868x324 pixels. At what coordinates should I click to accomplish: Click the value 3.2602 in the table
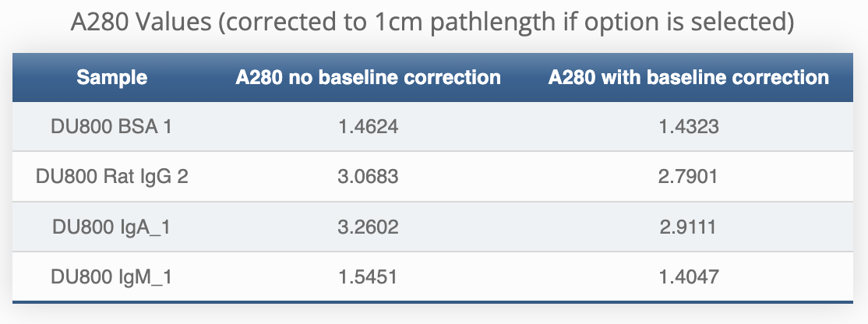(369, 227)
